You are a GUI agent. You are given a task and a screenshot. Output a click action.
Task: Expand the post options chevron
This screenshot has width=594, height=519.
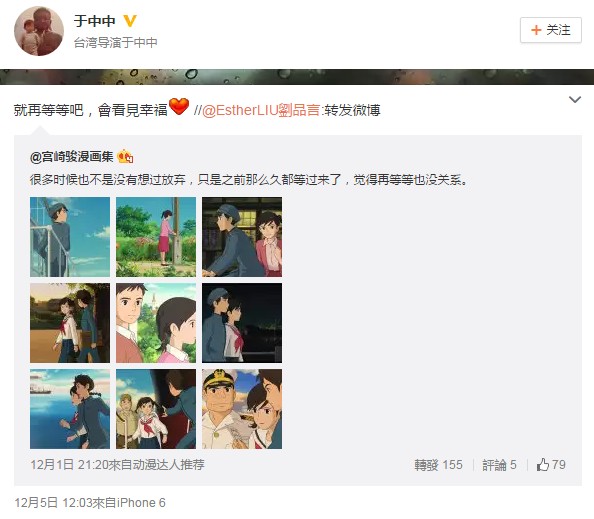point(575,100)
